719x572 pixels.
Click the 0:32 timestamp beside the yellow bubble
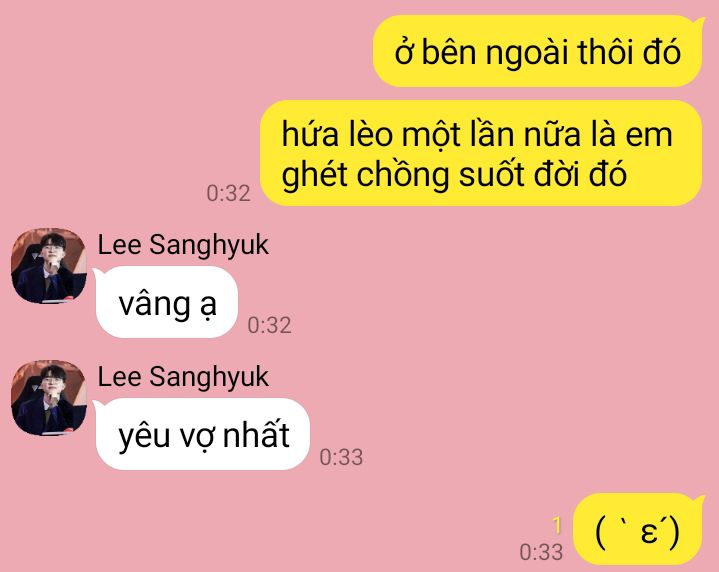coord(228,194)
